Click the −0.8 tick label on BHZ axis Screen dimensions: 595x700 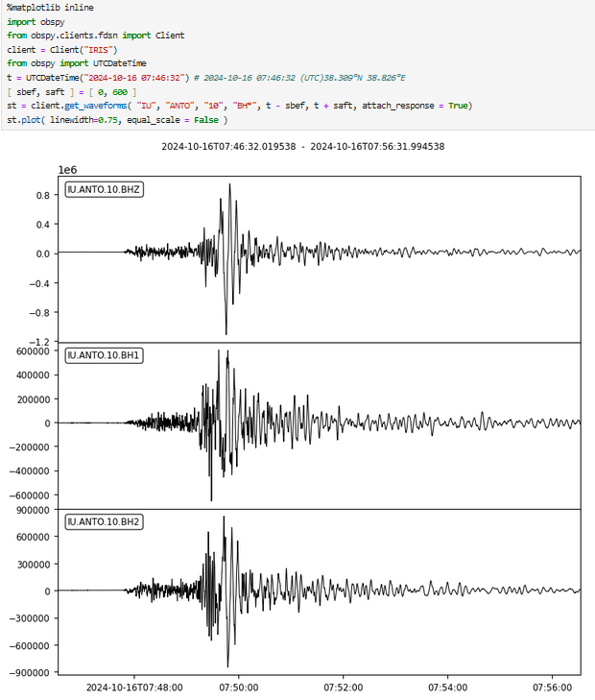(39, 313)
